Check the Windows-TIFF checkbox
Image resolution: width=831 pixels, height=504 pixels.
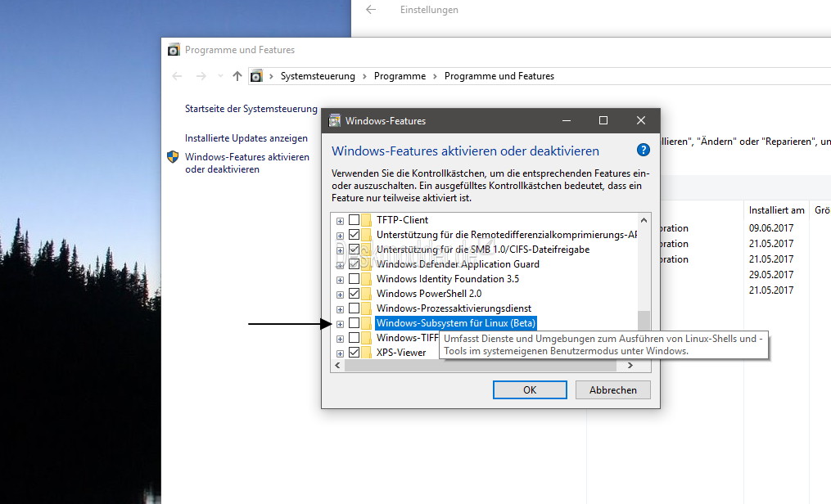(x=354, y=338)
